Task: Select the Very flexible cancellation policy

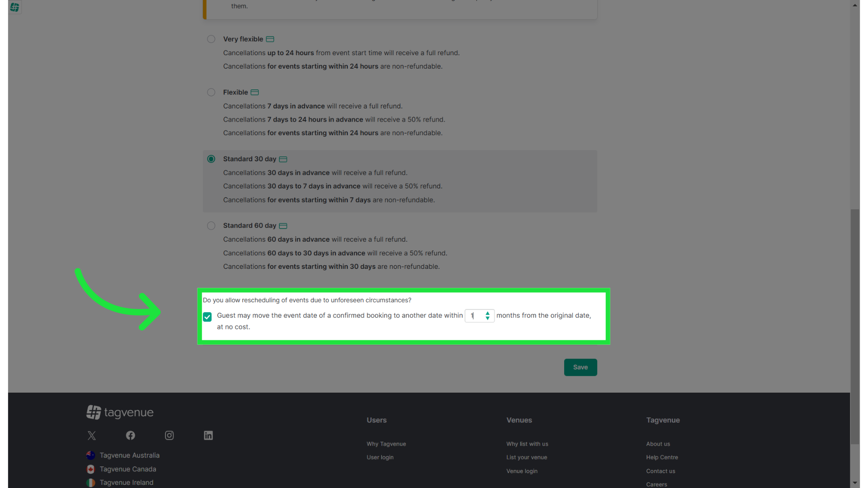Action: click(211, 39)
